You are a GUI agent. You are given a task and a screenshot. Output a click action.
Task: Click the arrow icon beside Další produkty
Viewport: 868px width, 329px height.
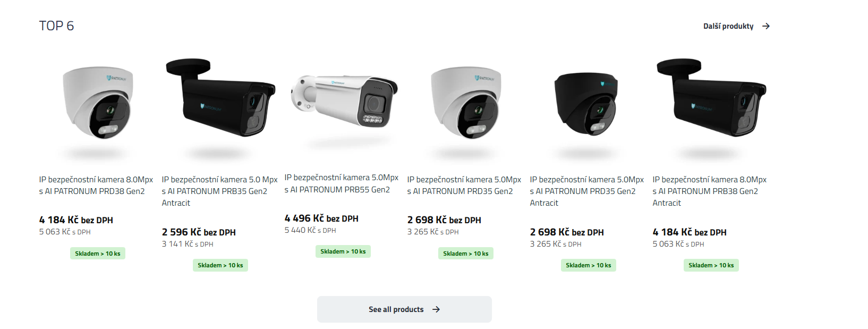click(765, 26)
